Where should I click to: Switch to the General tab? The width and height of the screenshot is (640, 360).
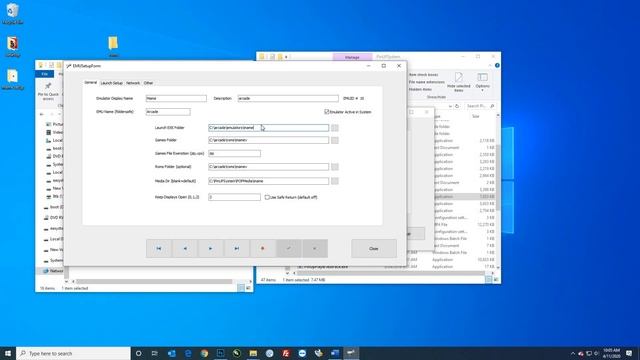click(x=91, y=82)
